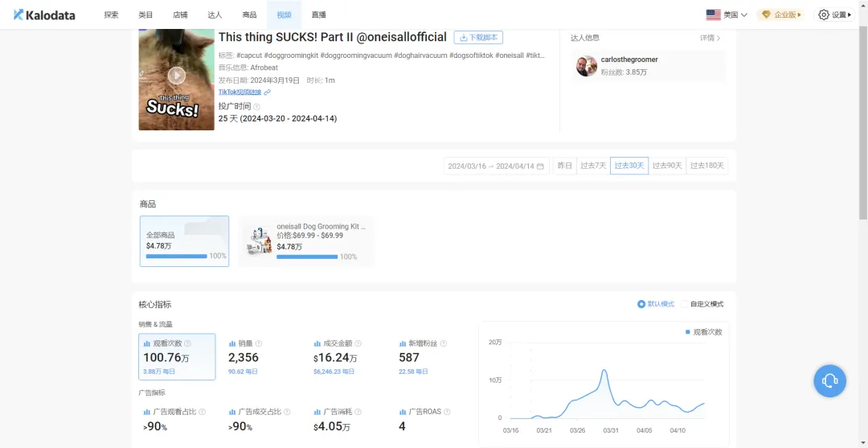The image size is (868, 448).
Task: Click the calendar icon in date range
Action: pos(540,166)
